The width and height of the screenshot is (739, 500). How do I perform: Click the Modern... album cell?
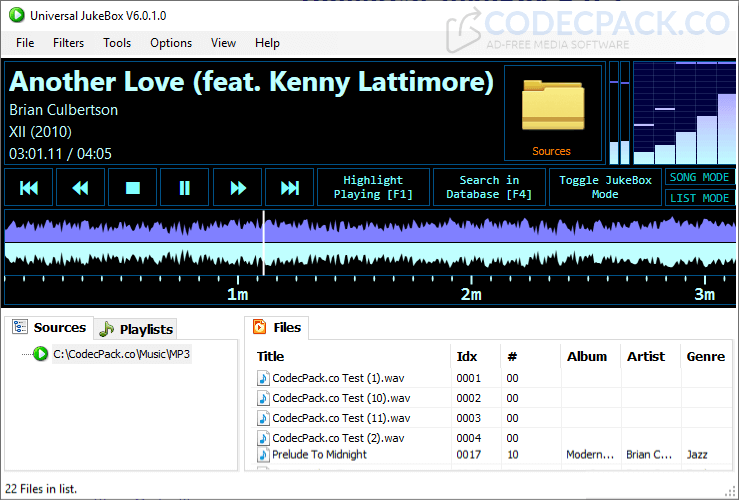[590, 454]
